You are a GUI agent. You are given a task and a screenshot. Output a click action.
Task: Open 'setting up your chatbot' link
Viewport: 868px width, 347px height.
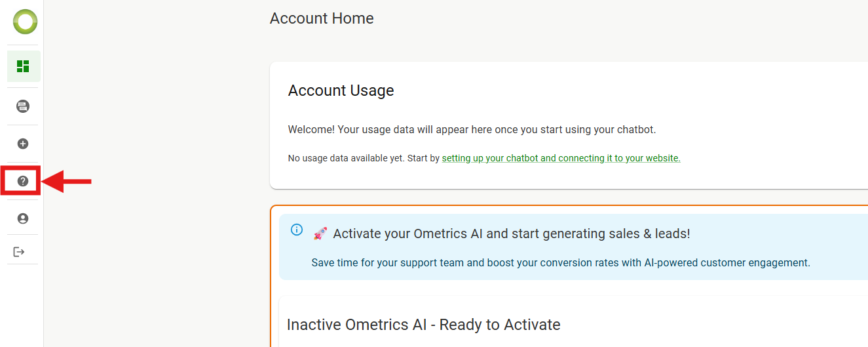tap(561, 158)
